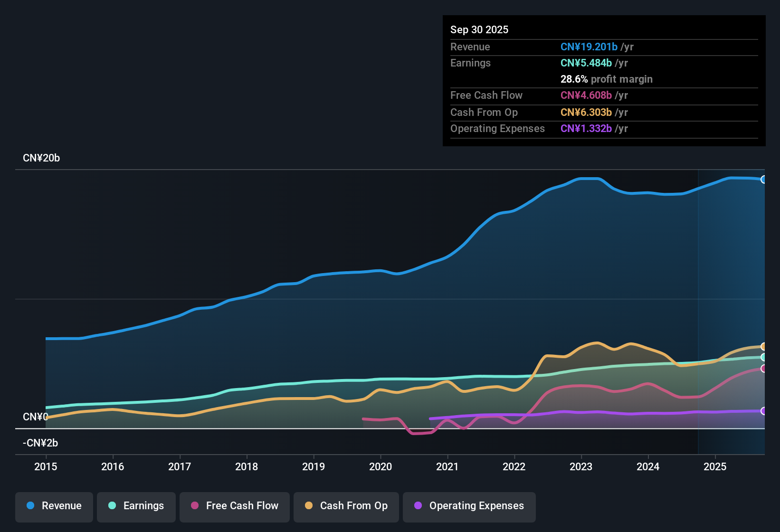
Task: Click the CN¥19.201b revenue value
Action: click(589, 47)
